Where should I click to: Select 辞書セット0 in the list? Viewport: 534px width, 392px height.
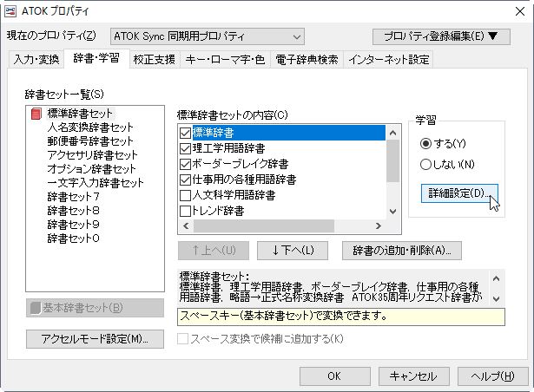coord(73,238)
